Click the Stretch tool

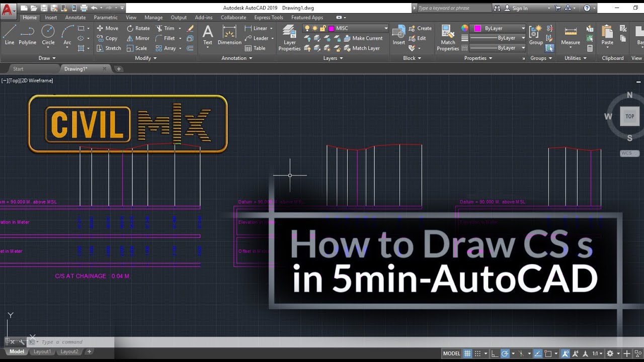[108, 48]
